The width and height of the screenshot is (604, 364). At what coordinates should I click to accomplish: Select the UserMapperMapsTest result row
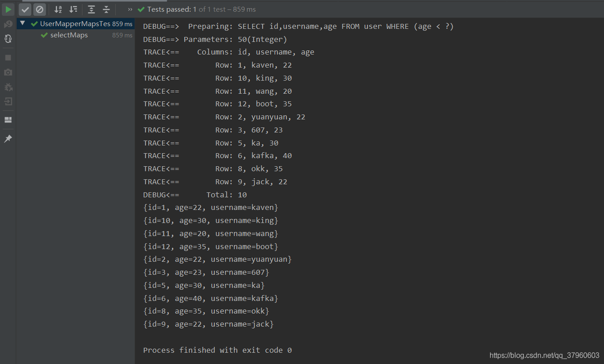click(75, 23)
